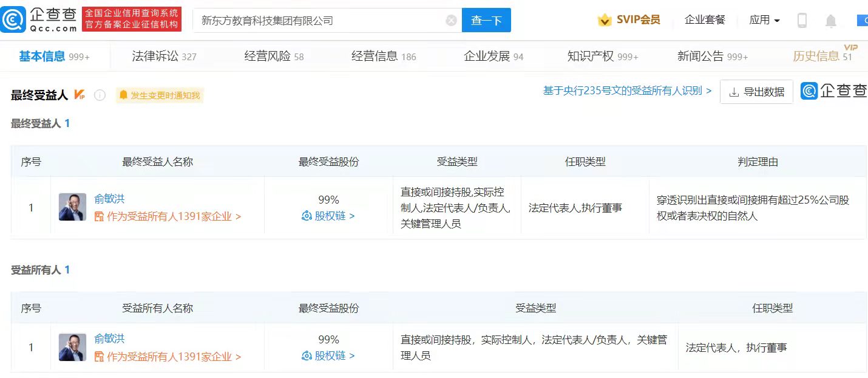The height and width of the screenshot is (378, 868).
Task: Expand the 应用 dropdown
Action: click(764, 20)
